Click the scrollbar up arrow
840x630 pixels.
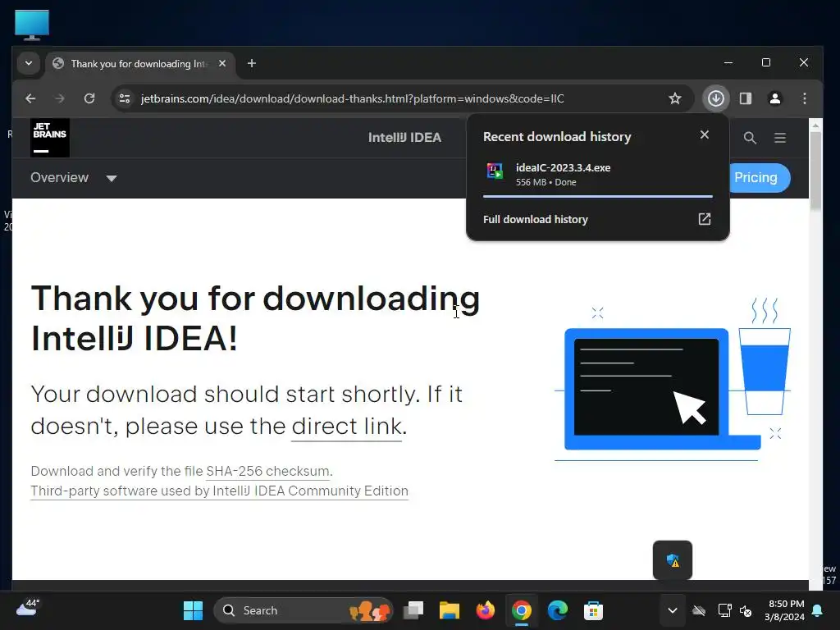click(x=815, y=125)
